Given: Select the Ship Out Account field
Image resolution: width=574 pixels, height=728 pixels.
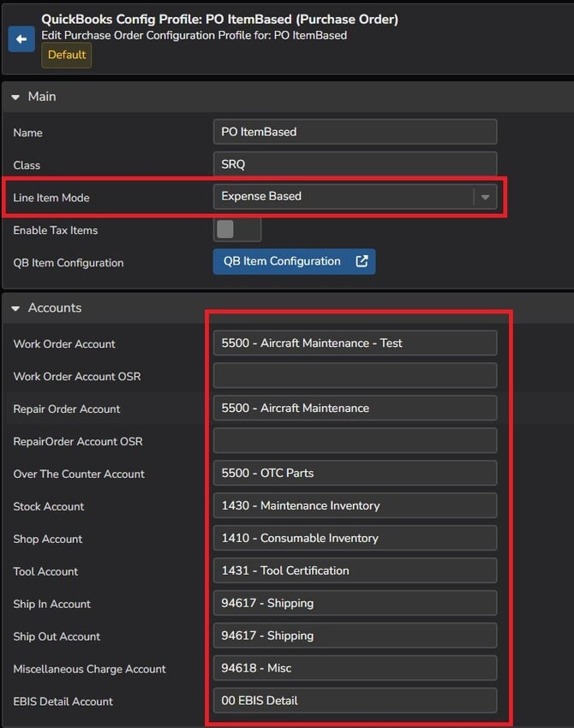Looking at the screenshot, I should coord(355,636).
